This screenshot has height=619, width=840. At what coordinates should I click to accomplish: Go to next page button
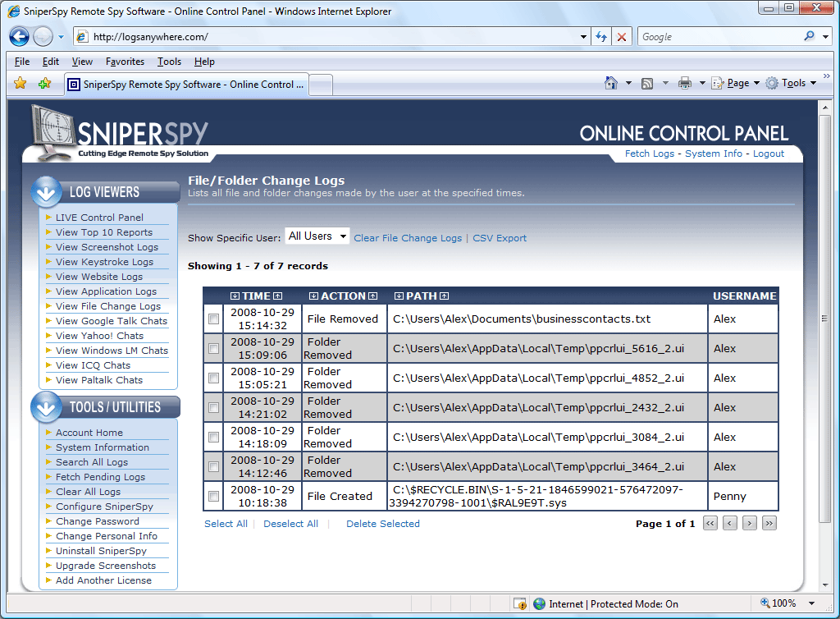coord(750,523)
